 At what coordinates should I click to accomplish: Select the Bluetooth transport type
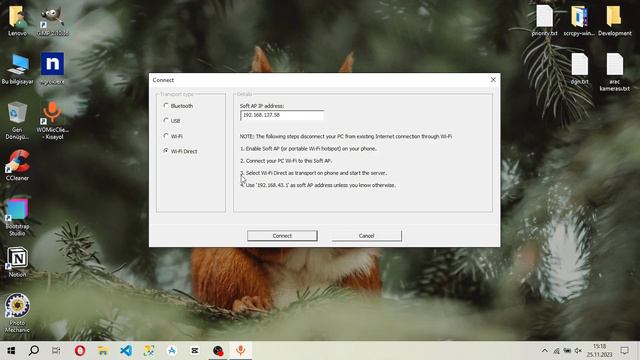pos(166,106)
